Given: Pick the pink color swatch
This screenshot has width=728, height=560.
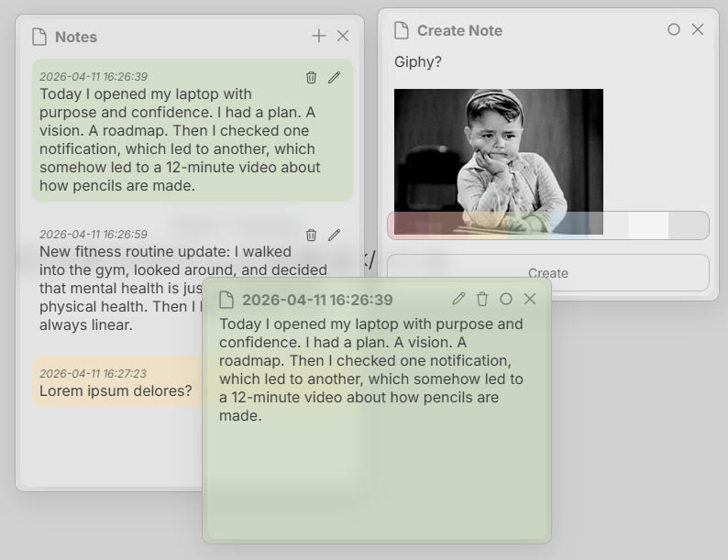Looking at the screenshot, I should tap(408, 225).
